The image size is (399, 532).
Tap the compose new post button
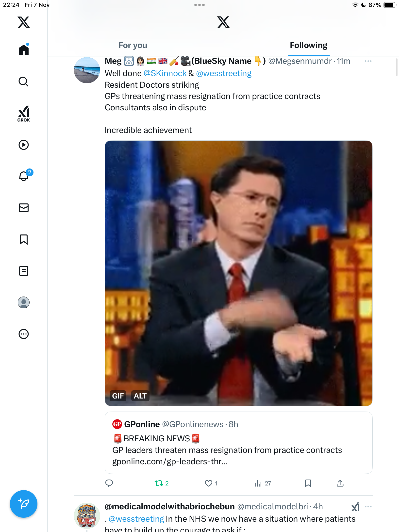24,504
